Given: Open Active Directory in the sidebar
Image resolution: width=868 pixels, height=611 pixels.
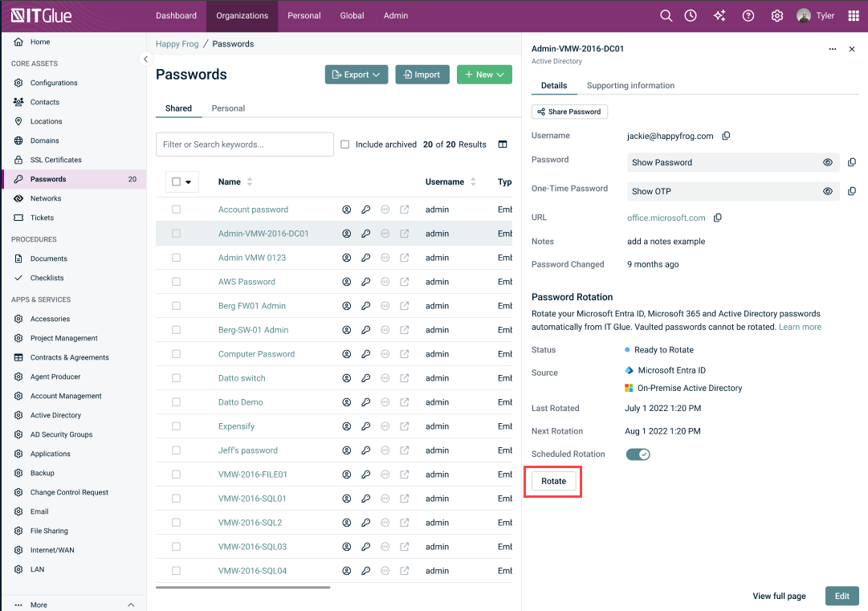Looking at the screenshot, I should pos(55,415).
